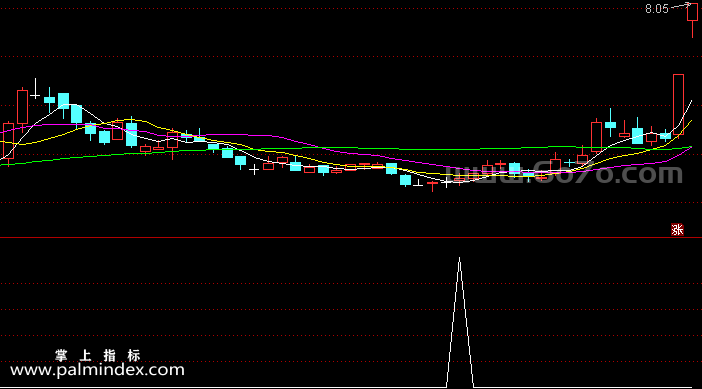
Task: Click the red 涨 marker icon
Action: coord(677,230)
